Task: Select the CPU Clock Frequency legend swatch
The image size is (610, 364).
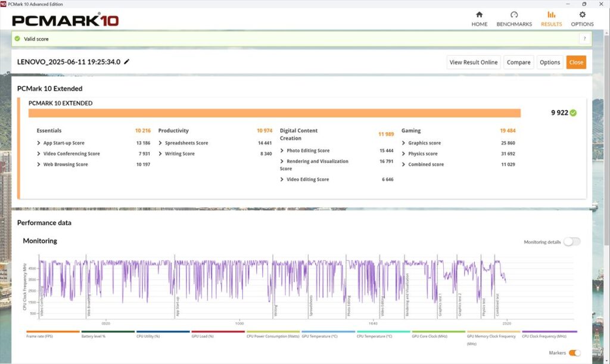Action: 549,332
